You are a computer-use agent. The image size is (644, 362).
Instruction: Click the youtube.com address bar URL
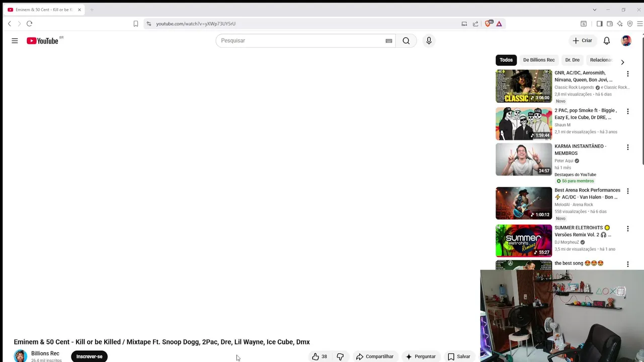pyautogui.click(x=196, y=24)
